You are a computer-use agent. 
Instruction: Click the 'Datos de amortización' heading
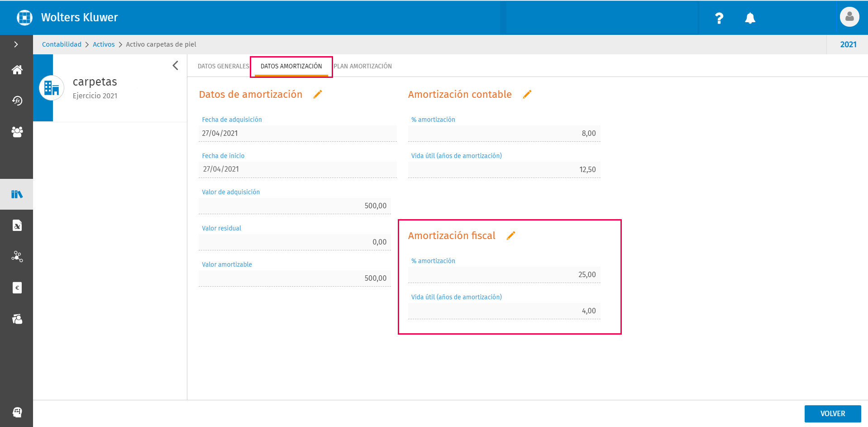[x=251, y=94]
